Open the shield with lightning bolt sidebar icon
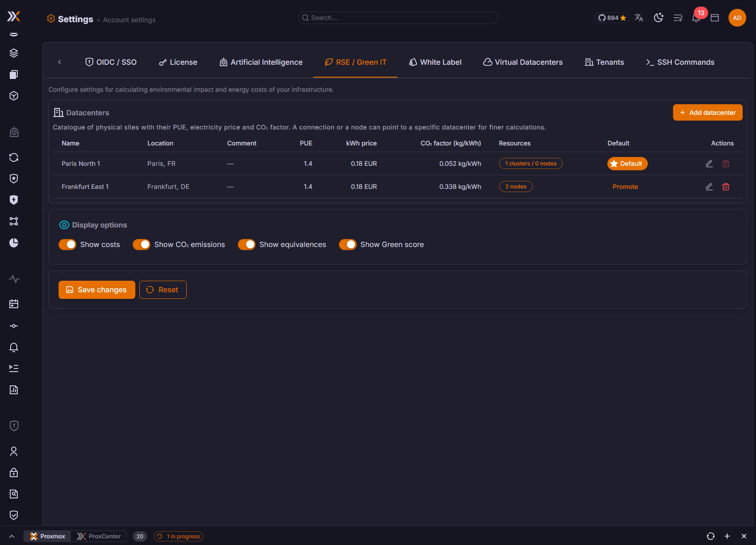This screenshot has width=756, height=545. coord(14,200)
